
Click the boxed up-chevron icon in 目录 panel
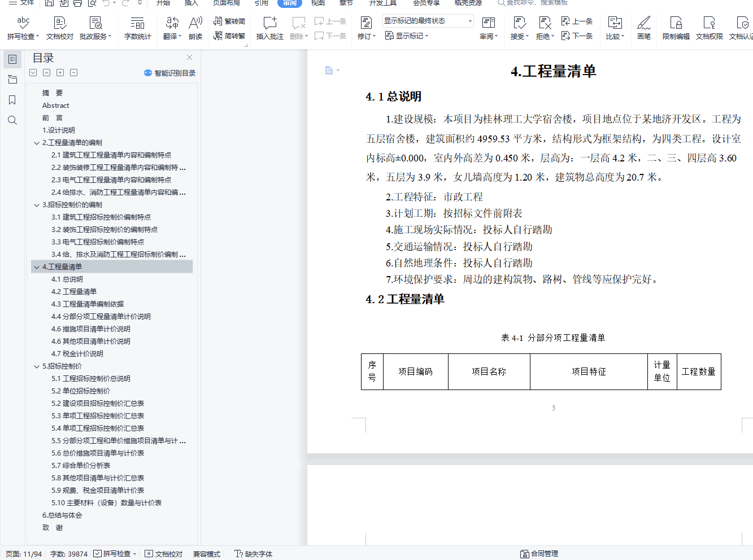(47, 73)
